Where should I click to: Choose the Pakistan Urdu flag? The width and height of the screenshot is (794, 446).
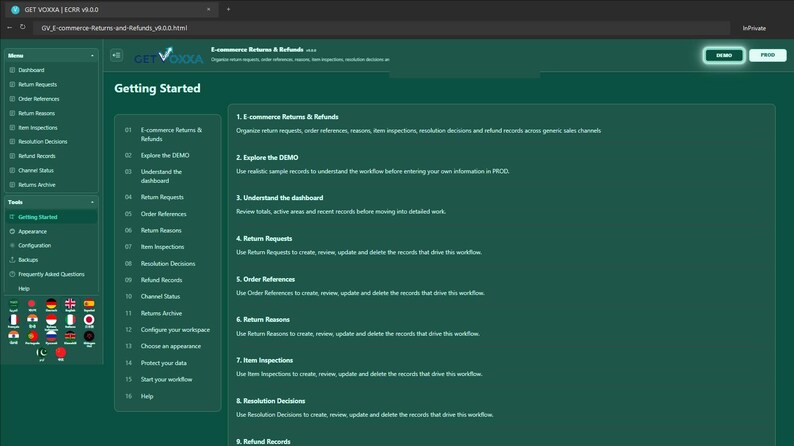(x=42, y=353)
